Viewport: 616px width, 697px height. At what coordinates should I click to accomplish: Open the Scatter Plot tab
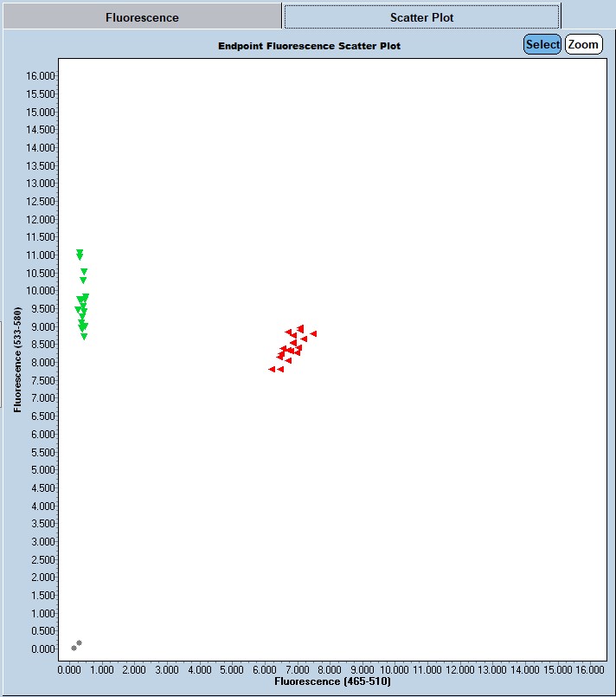421,17
